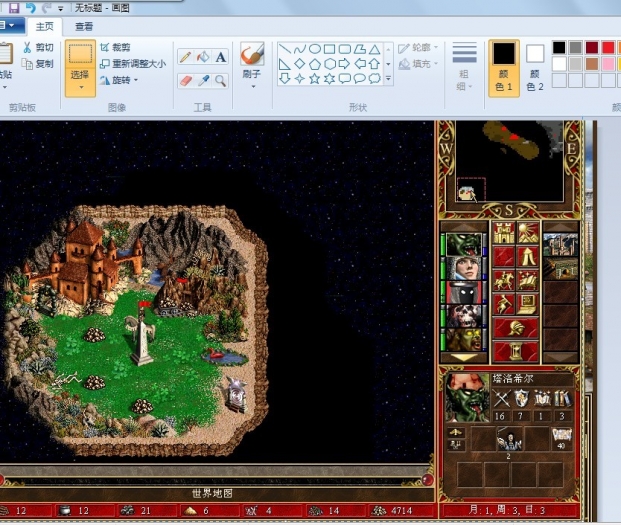Open 重新调整大小 resize dialog
The image size is (621, 525).
tap(133, 63)
